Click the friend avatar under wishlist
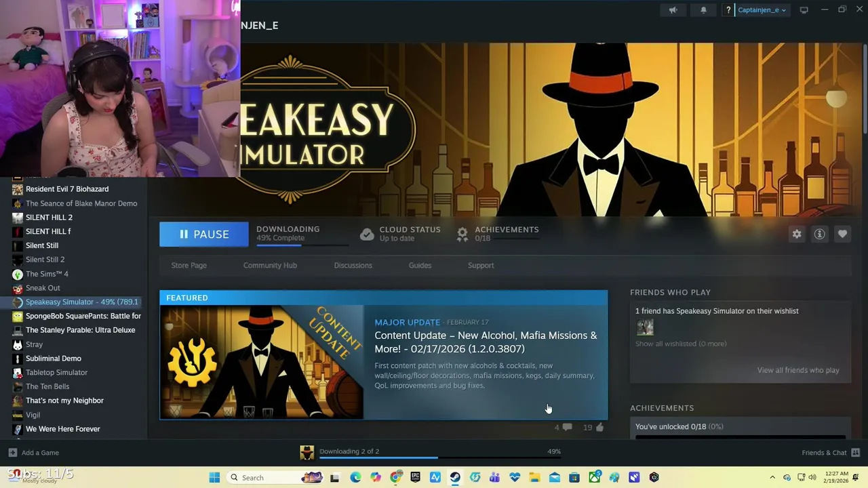868x488 pixels. [645, 327]
